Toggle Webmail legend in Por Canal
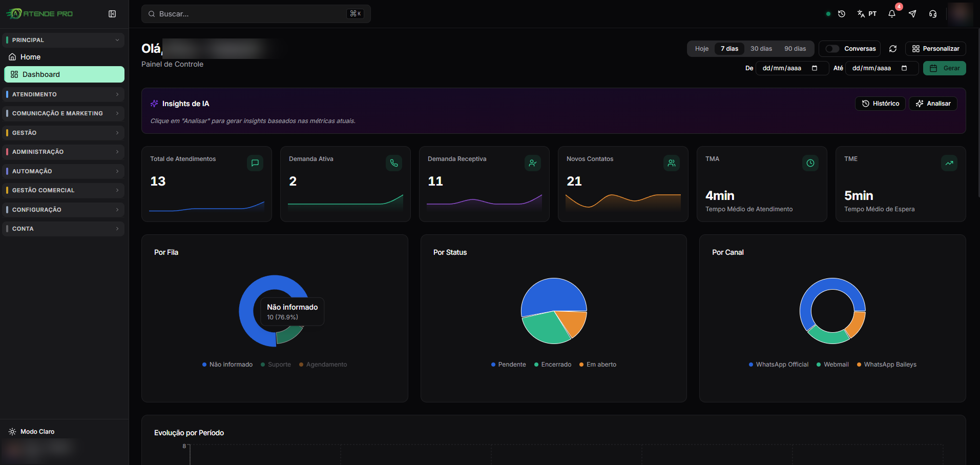This screenshot has height=465, width=980. pyautogui.click(x=832, y=365)
